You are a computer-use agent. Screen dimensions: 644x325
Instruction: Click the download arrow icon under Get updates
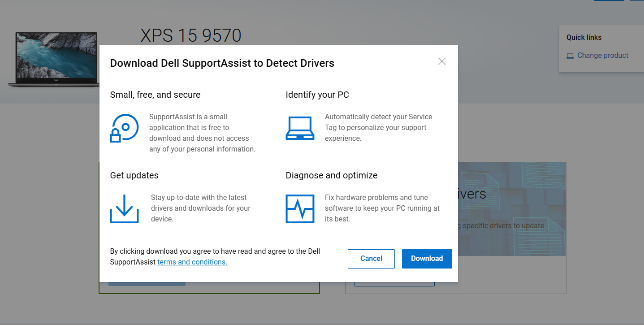coord(124,209)
